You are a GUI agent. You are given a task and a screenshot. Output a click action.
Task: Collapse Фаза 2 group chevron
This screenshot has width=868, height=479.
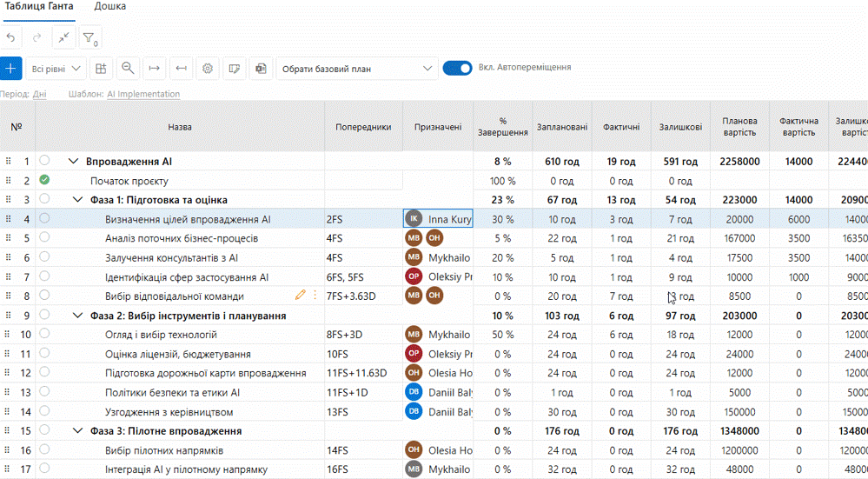[x=77, y=316]
